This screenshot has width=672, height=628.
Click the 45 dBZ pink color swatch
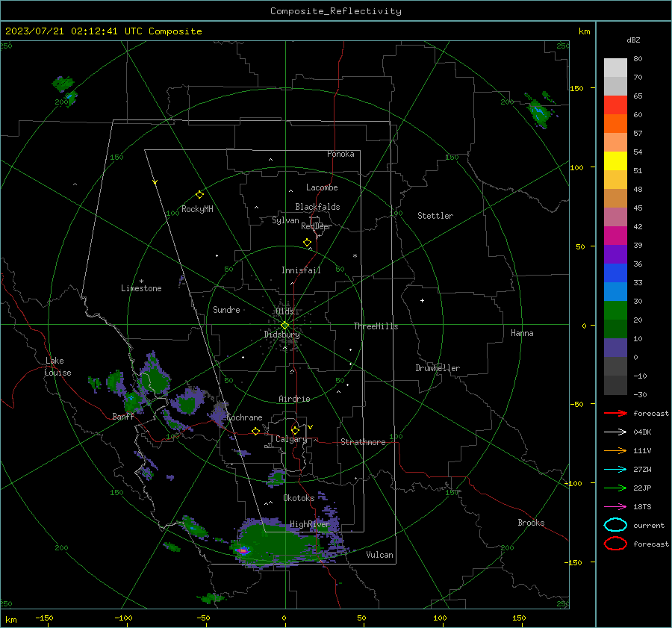(615, 217)
